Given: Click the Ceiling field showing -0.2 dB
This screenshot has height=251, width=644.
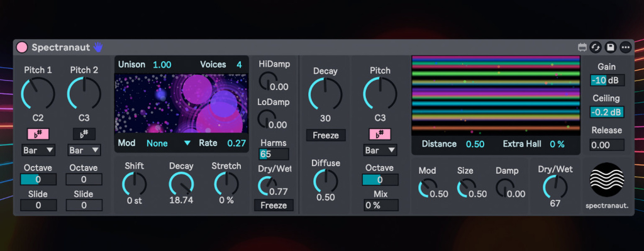Looking at the screenshot, I should point(608,112).
